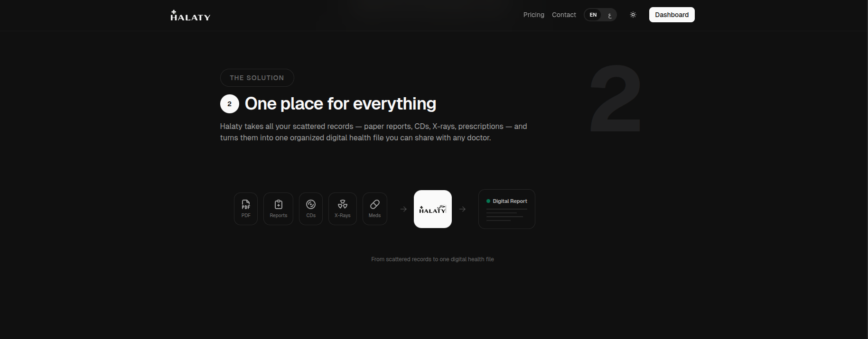This screenshot has height=339, width=868.
Task: Click the Digital Report card
Action: pyautogui.click(x=507, y=209)
